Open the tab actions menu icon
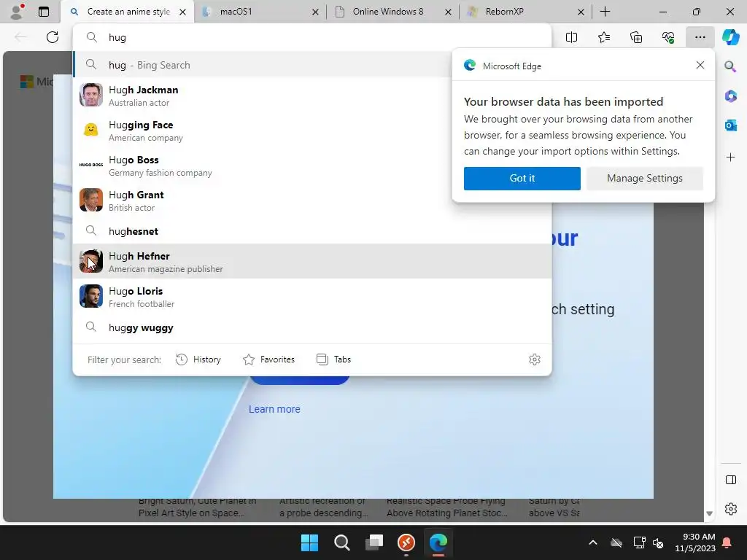This screenshot has width=747, height=560. [x=44, y=12]
